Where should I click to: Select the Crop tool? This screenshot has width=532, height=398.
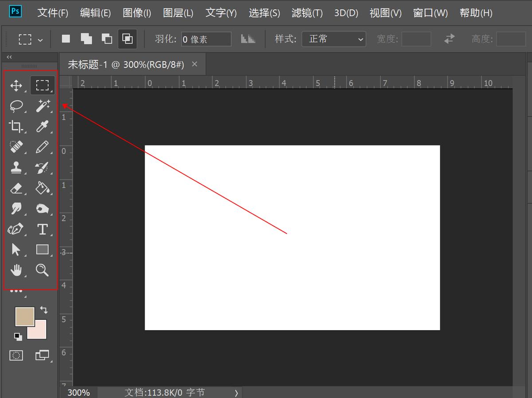[16, 126]
